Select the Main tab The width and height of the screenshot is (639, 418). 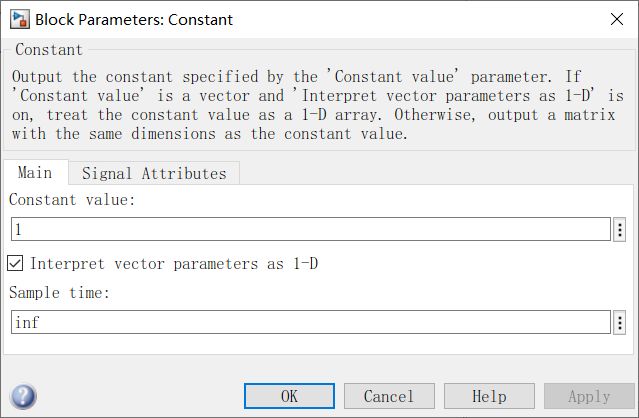tap(35, 173)
